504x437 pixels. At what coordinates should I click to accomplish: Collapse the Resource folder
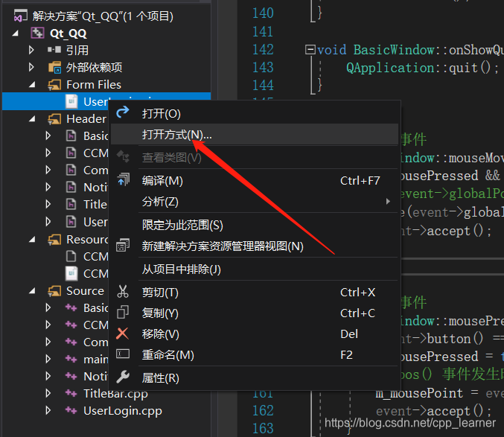coord(32,240)
